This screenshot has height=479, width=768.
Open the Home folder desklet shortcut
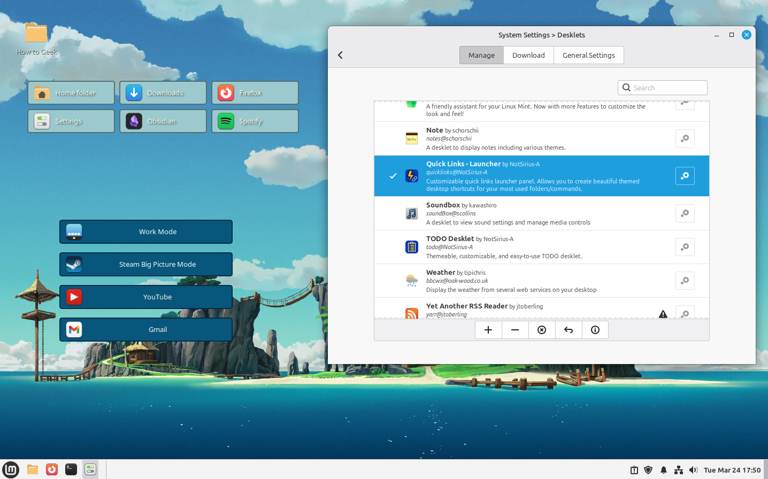[71, 93]
